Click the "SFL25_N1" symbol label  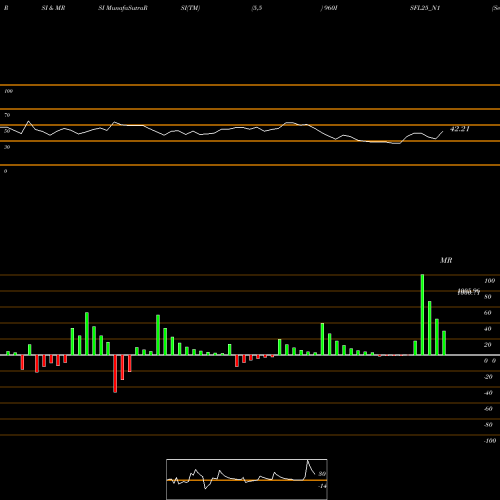[425, 8]
